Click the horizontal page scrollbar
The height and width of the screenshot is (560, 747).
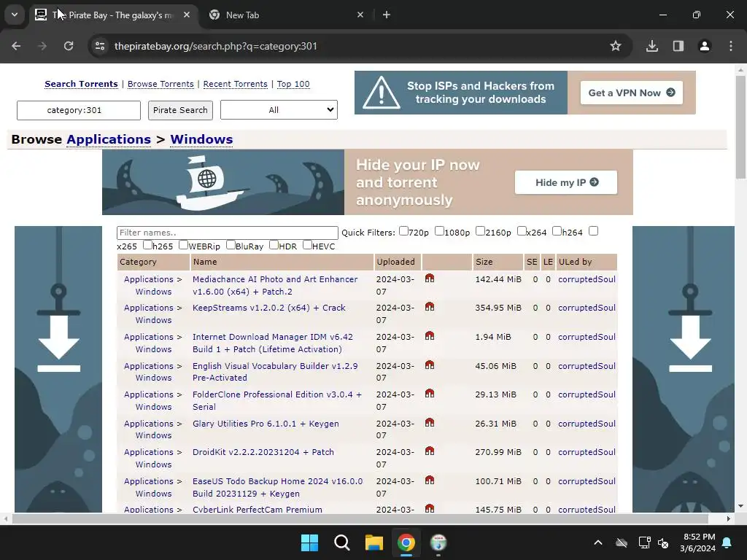(360, 518)
